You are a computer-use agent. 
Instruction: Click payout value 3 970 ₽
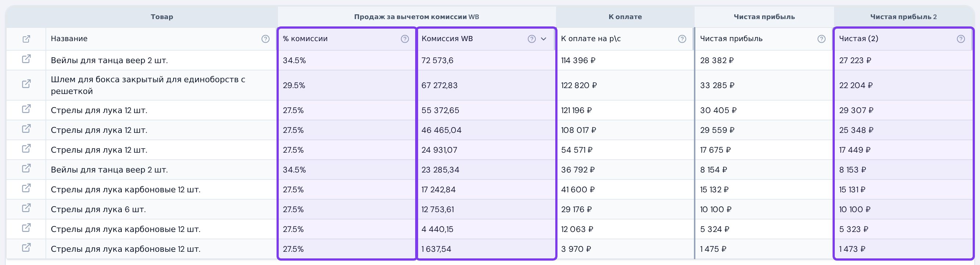(576, 249)
